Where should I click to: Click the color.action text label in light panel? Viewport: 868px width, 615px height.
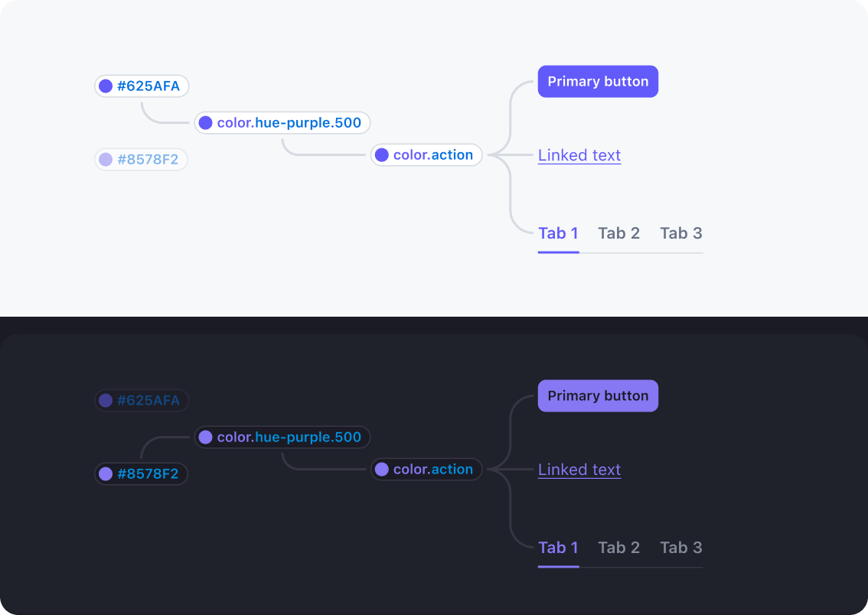(433, 155)
